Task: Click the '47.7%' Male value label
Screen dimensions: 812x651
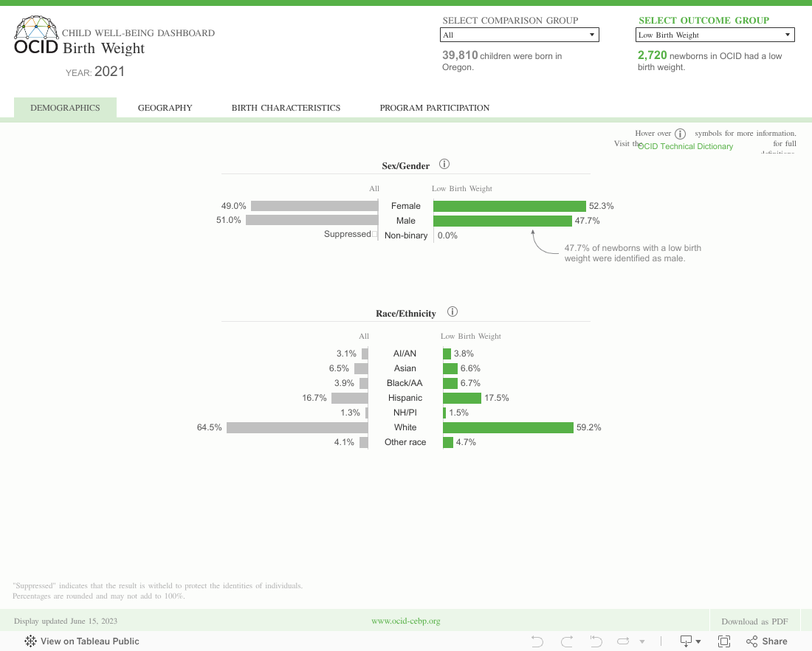Action: [588, 221]
